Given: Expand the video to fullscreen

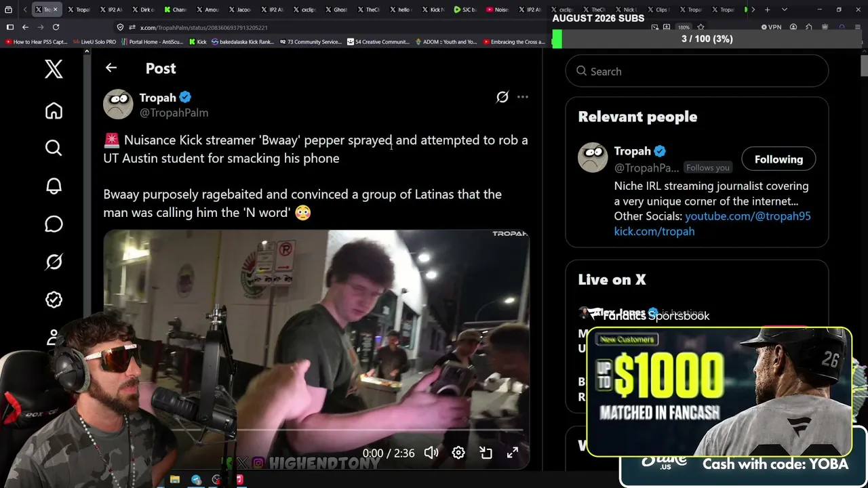Looking at the screenshot, I should coord(513,453).
